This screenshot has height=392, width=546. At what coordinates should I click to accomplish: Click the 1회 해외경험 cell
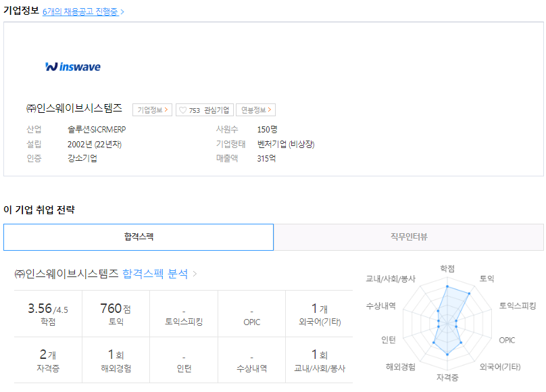[x=116, y=360]
